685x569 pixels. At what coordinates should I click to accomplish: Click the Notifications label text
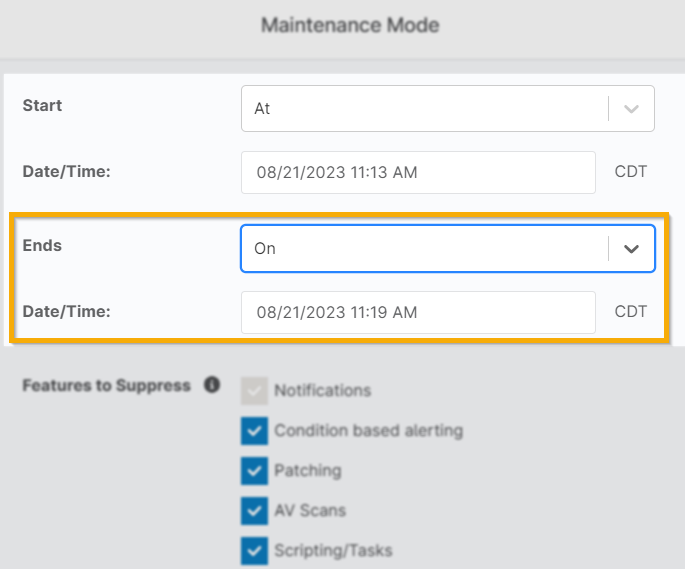[322, 391]
